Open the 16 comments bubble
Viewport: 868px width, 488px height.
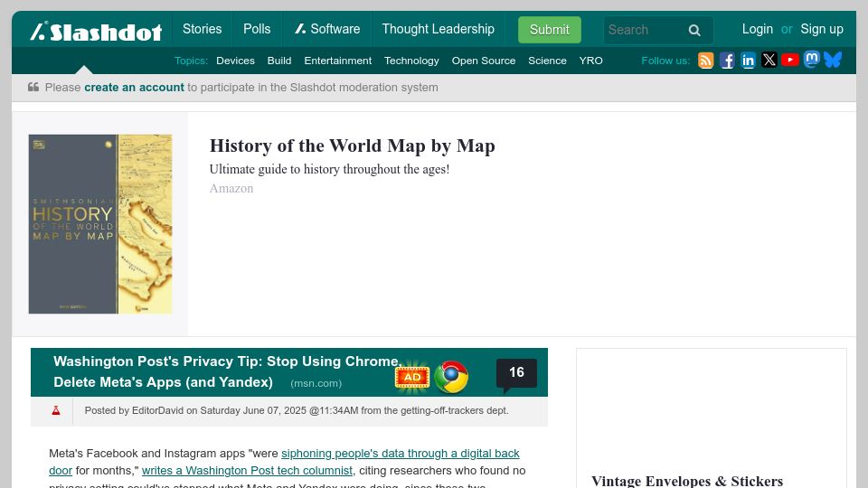pos(516,373)
